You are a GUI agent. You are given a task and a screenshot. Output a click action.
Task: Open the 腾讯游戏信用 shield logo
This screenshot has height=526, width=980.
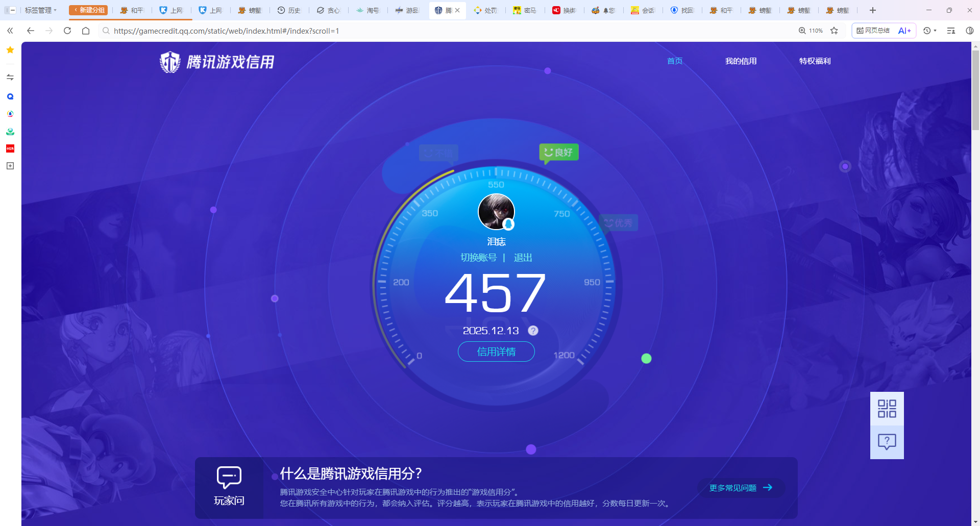170,61
